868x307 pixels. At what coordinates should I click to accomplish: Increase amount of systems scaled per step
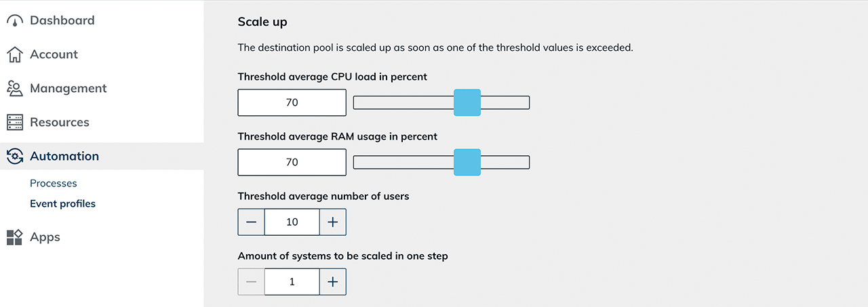coord(332,282)
